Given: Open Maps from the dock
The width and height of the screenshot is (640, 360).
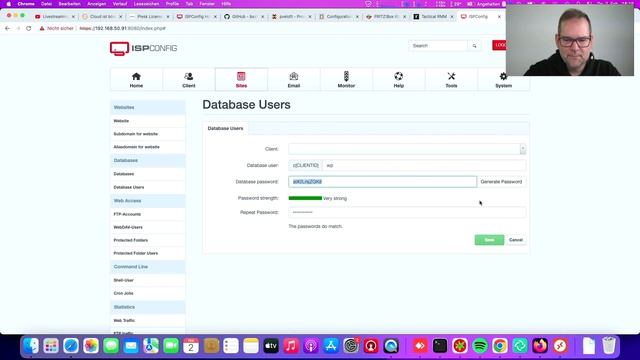Looking at the screenshot, I should (x=151, y=346).
